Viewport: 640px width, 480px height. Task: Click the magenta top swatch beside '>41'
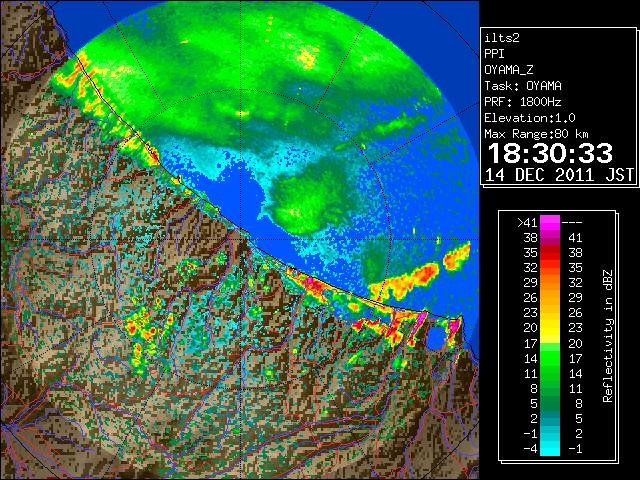[x=550, y=223]
